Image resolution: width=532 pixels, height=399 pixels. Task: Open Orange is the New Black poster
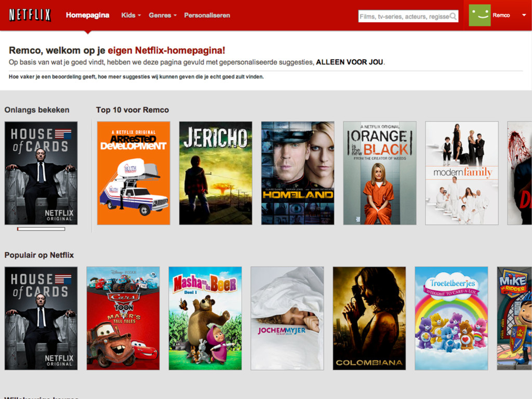(380, 173)
